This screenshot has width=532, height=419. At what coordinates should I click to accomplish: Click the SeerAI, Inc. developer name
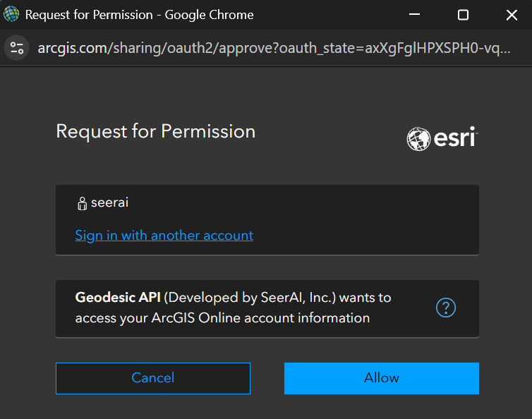(x=298, y=298)
